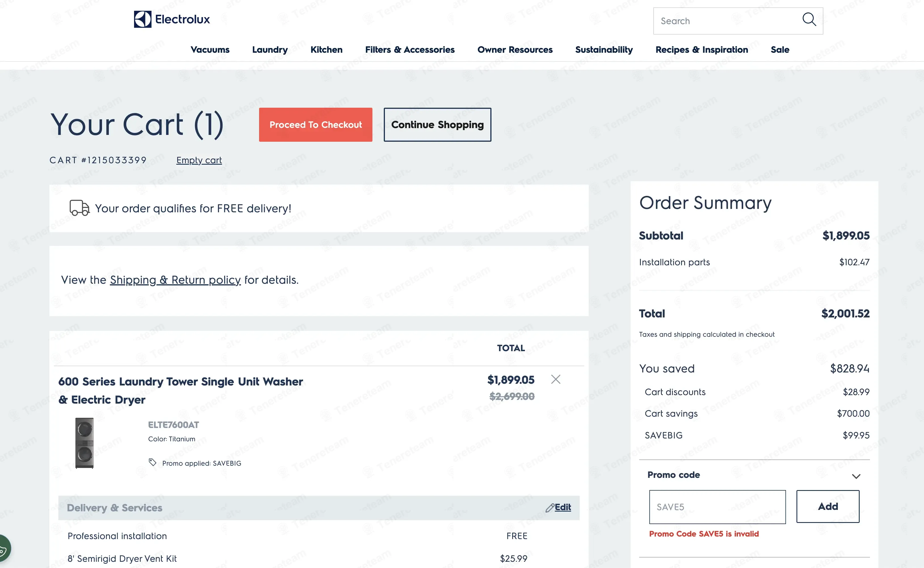This screenshot has height=568, width=924.
Task: Click the Subtotal amount in Order Summary
Action: point(846,236)
